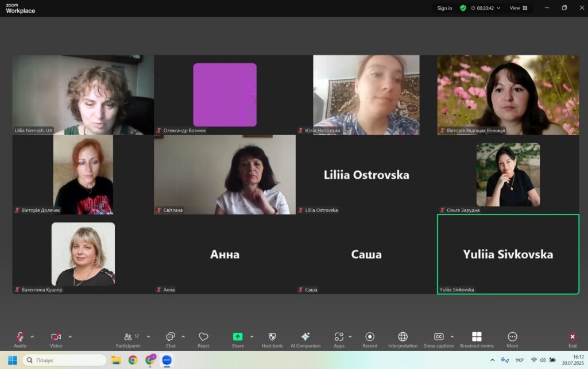Open Host tools shield icon
Viewport: 588px width, 369px height.
pos(272,337)
